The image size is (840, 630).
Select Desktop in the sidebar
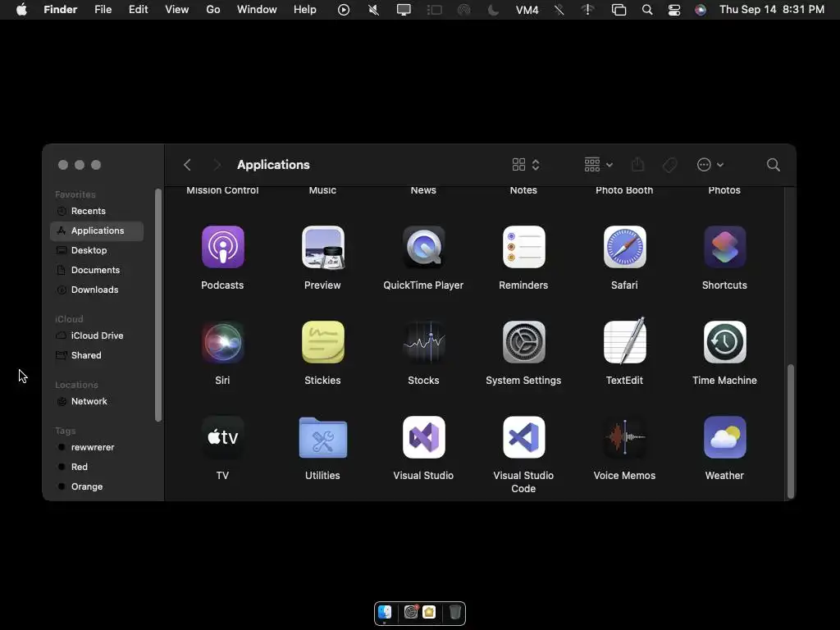tap(97, 250)
